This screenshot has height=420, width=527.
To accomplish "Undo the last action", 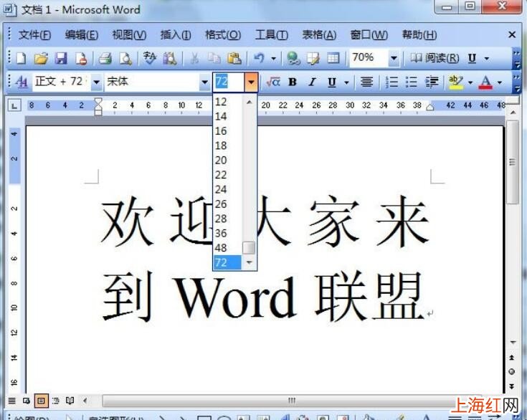I will 259,59.
